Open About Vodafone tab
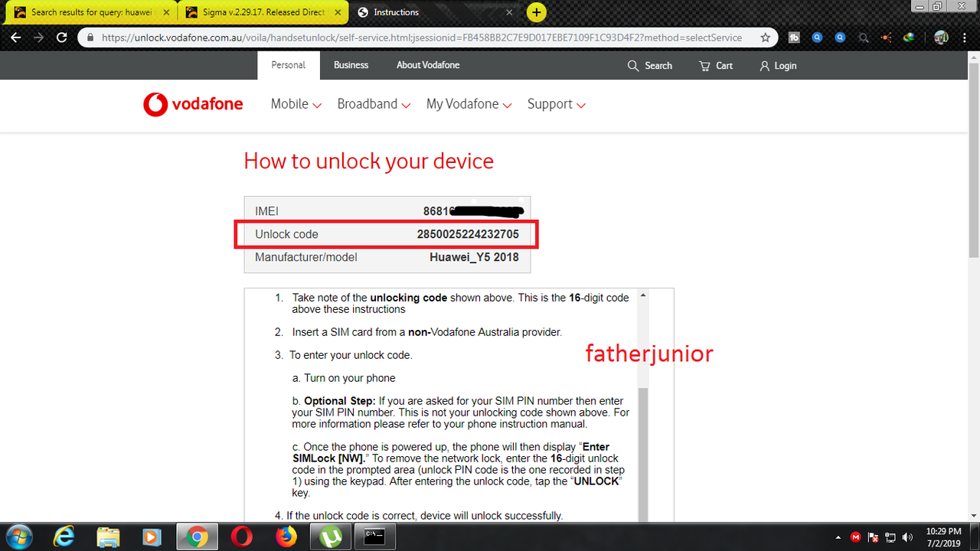The height and width of the screenshot is (551, 980). click(428, 65)
